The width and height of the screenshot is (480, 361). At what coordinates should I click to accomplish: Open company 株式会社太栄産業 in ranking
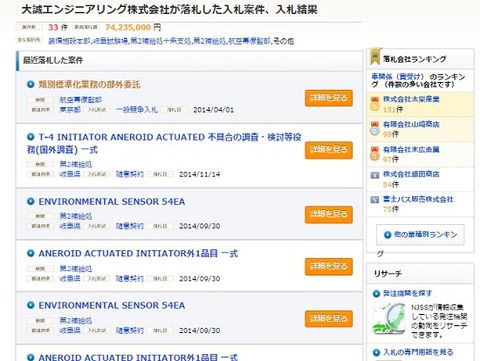pyautogui.click(x=411, y=99)
